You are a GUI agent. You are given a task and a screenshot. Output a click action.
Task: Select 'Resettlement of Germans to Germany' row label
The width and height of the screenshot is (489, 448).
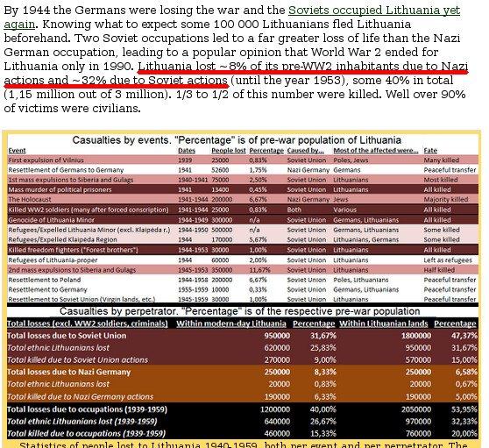(66, 170)
